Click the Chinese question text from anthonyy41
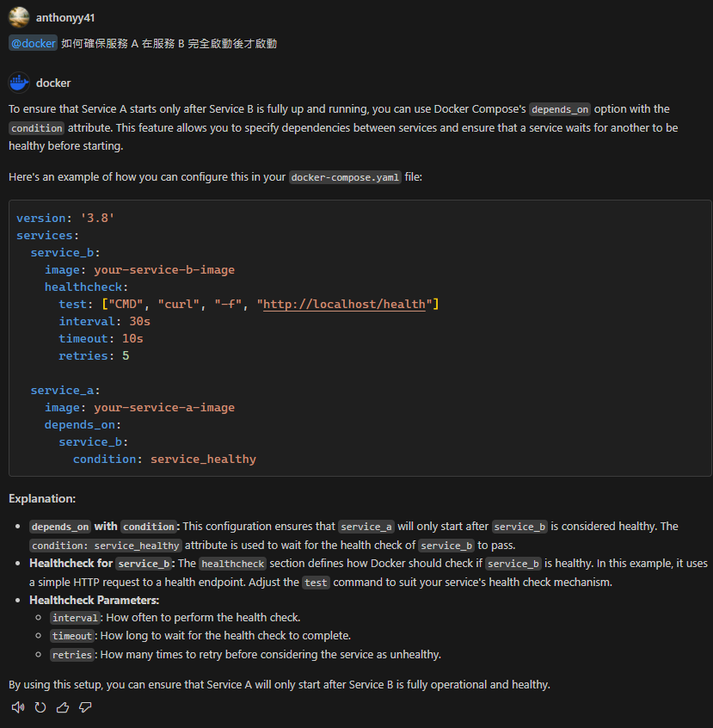 point(169,44)
